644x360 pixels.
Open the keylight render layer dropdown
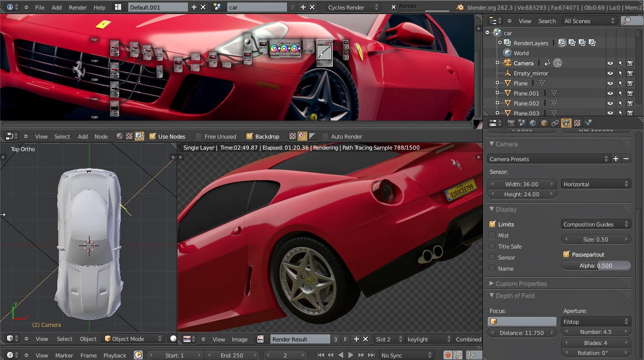(428, 339)
